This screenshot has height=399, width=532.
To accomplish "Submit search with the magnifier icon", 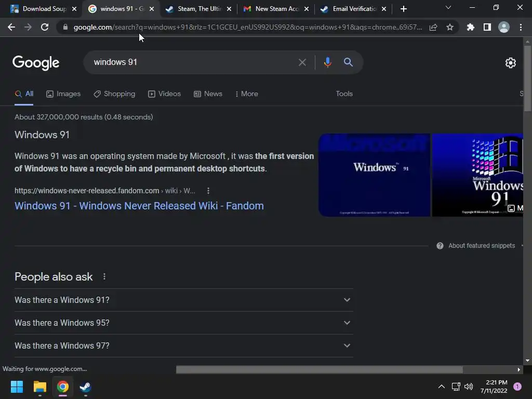I will pos(348,62).
